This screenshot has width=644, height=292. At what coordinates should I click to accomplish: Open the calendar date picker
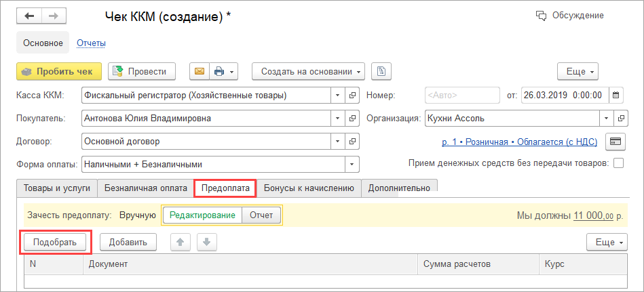(x=615, y=96)
